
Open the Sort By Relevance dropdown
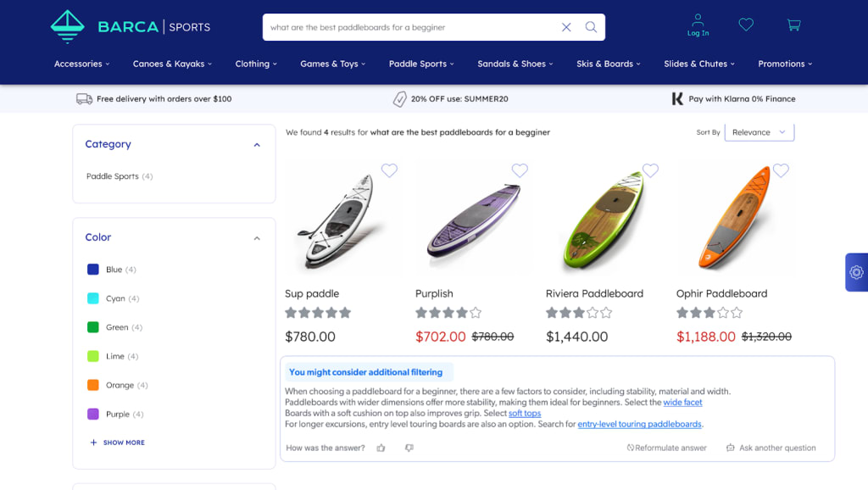point(759,132)
